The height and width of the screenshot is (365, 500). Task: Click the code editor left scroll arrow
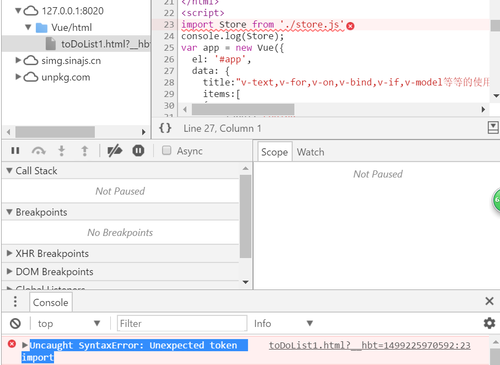[185, 109]
